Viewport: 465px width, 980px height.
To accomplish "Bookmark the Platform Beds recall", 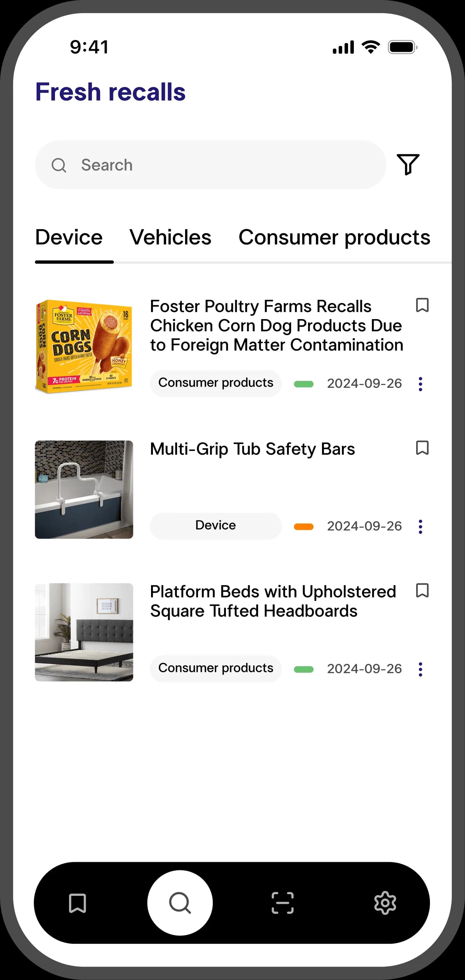I will 422,591.
